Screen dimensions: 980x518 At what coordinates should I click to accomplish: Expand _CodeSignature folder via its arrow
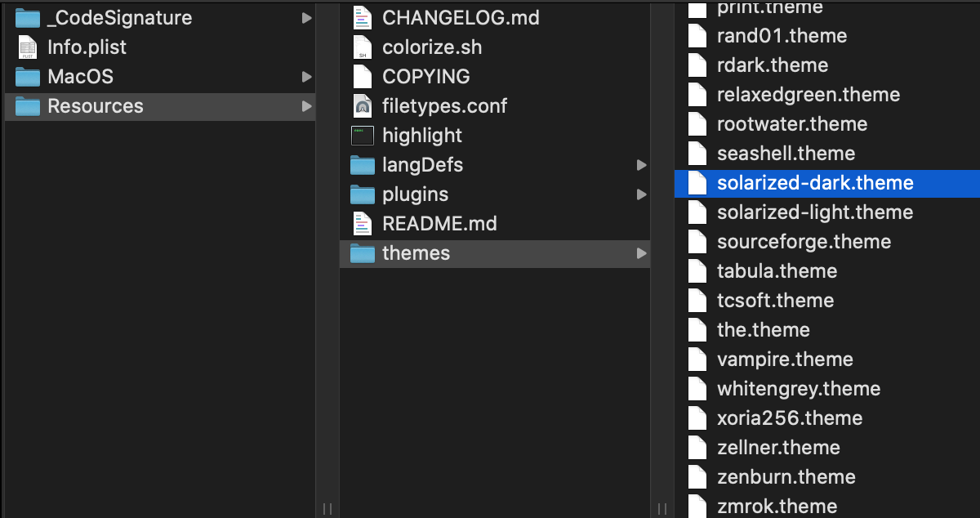click(x=306, y=18)
